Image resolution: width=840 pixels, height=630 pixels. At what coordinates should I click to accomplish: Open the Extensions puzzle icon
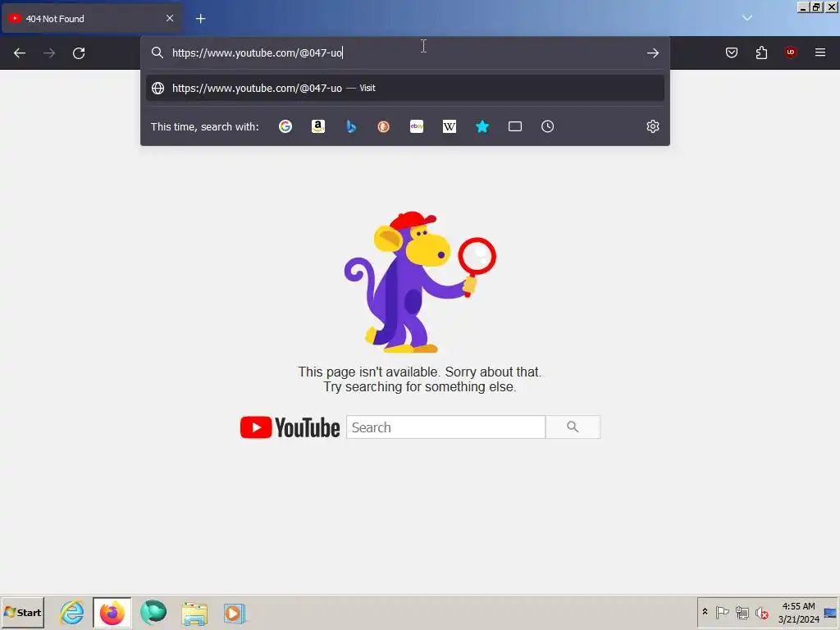(761, 52)
